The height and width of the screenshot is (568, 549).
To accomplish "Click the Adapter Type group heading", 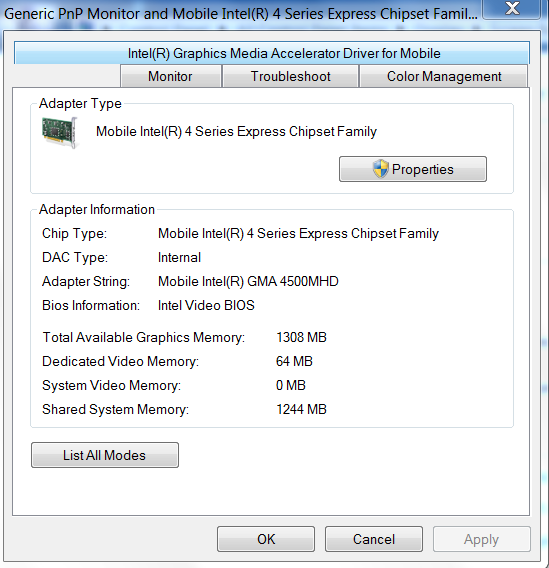I will tap(80, 104).
